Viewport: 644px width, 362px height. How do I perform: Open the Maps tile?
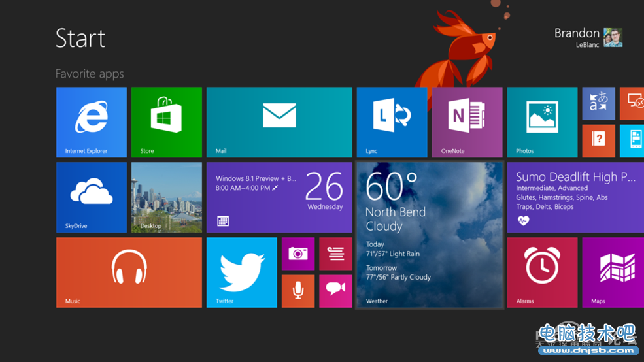(x=613, y=272)
